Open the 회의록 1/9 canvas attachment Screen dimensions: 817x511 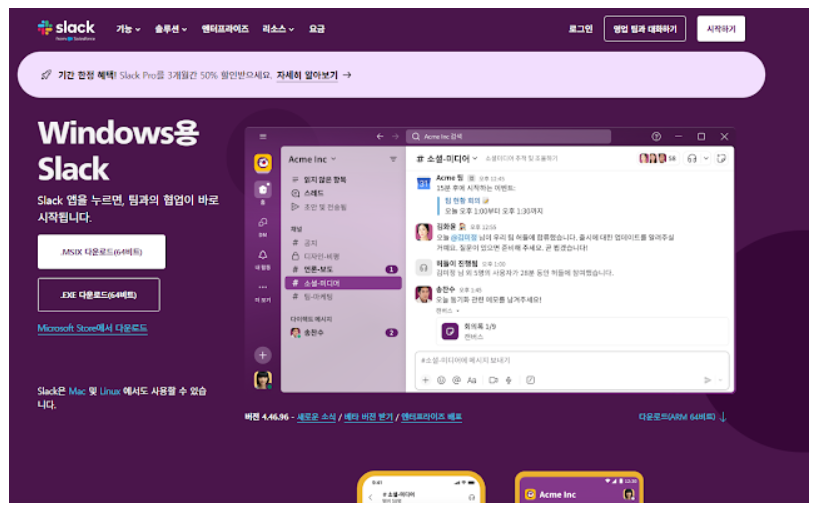pos(582,331)
